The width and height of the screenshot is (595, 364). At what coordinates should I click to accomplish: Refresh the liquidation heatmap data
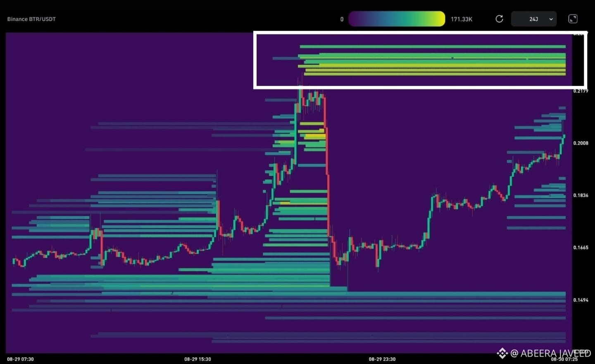click(x=499, y=19)
